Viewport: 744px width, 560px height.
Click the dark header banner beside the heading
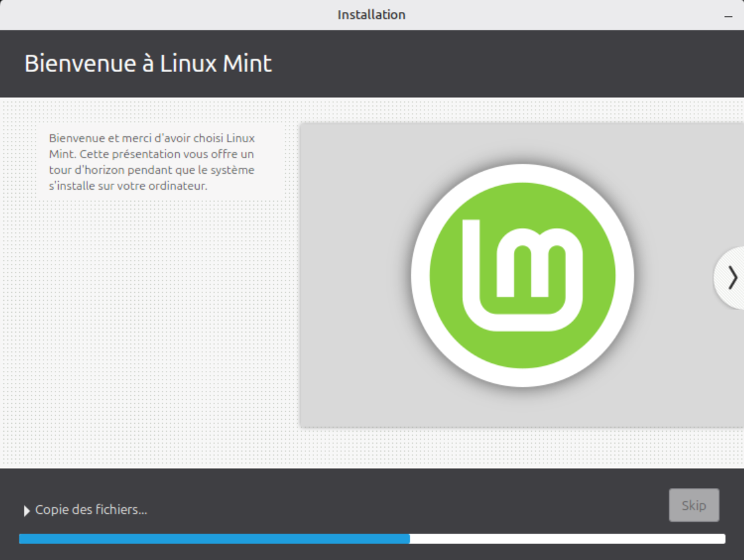508,63
